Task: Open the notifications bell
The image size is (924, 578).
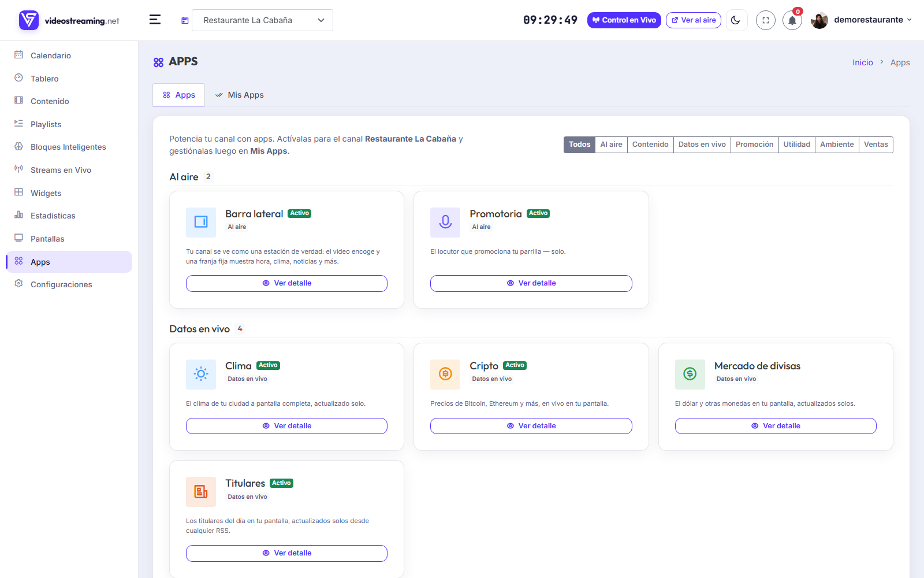Action: point(792,20)
